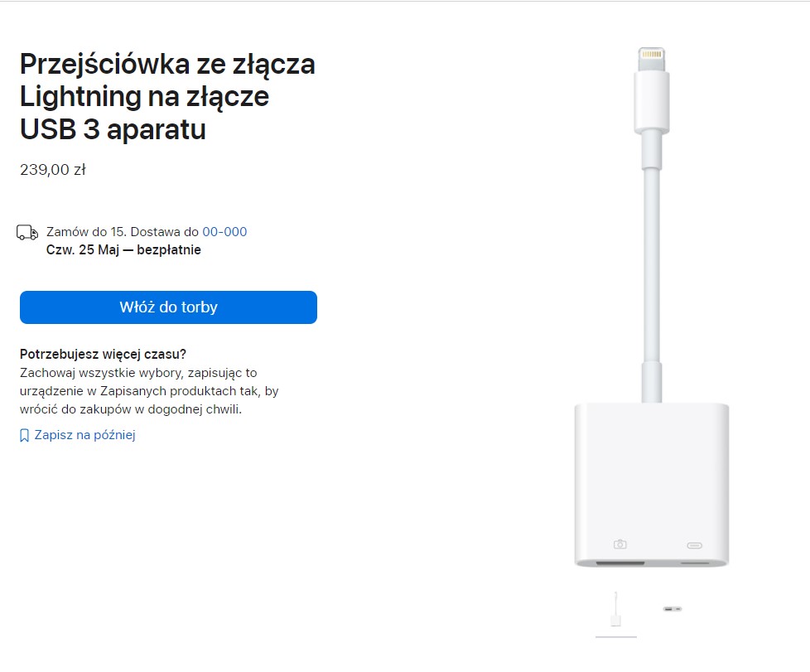Screen dimensions: 810x672
Task: Click the Czw. 25 Maj — bezpłatnie delivery date
Action: click(123, 249)
